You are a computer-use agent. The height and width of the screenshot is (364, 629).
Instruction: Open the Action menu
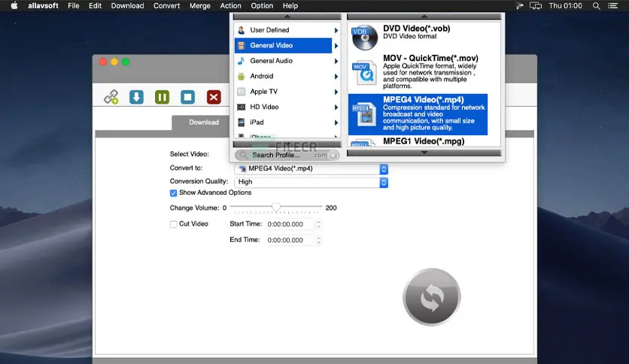[231, 5]
